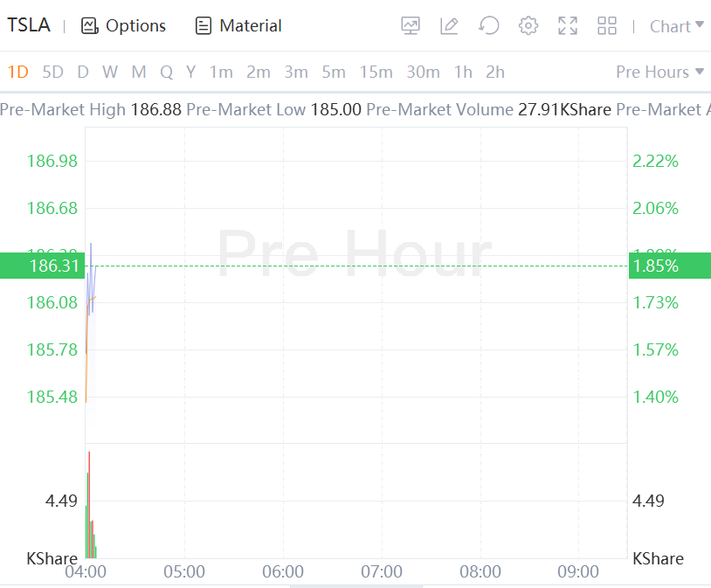Click the refresh chart icon
The height and width of the screenshot is (588, 711).
click(488, 26)
